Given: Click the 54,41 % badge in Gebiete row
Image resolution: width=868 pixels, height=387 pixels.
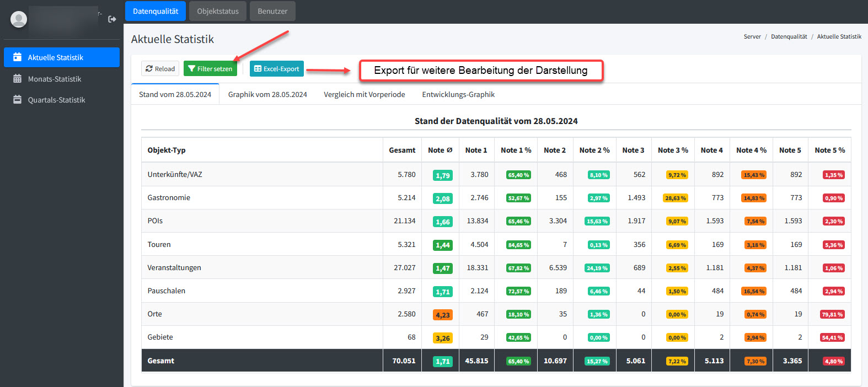Looking at the screenshot, I should pyautogui.click(x=833, y=337).
